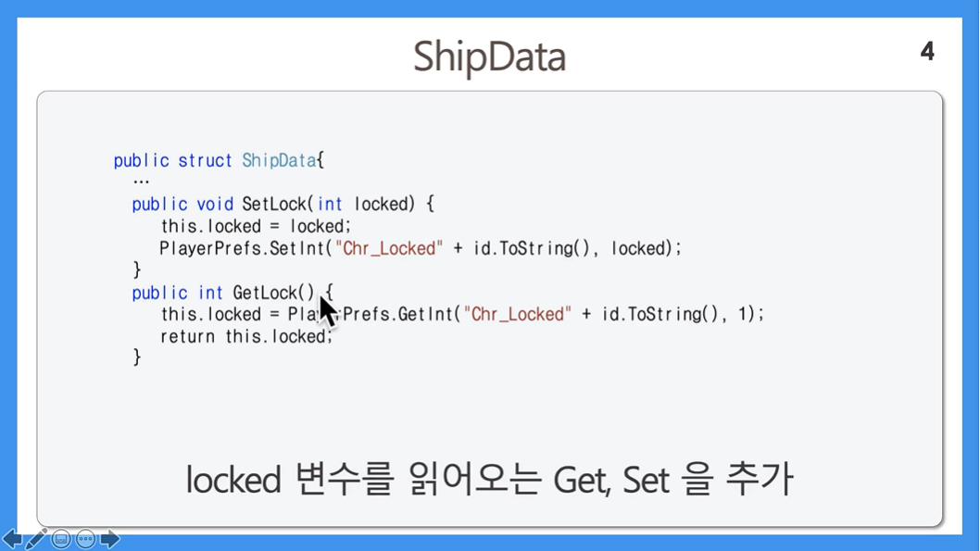Click the "Chr_Locked" string in GetInt
Image resolution: width=980 pixels, height=551 pixels.
(518, 314)
